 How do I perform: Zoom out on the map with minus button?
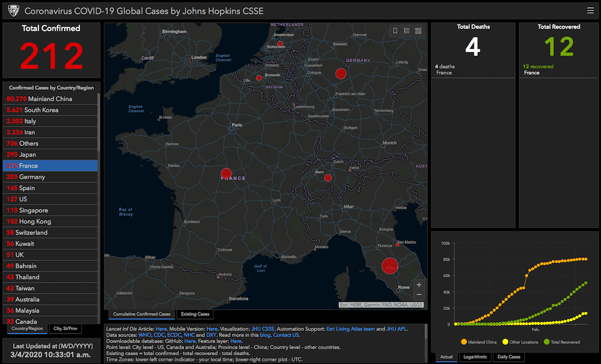[418, 294]
